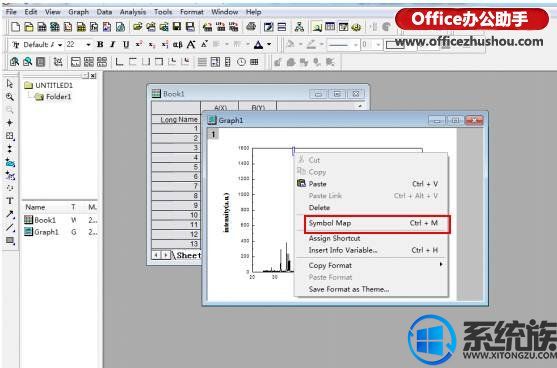Viewport: 557px width, 368px height.
Task: Open the Analysis menu
Action: click(133, 12)
